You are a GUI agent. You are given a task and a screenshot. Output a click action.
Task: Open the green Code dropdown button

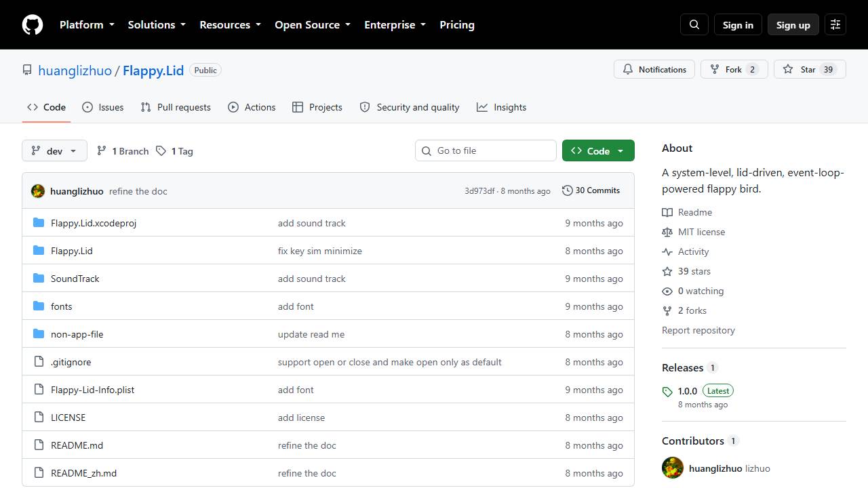[x=598, y=150]
